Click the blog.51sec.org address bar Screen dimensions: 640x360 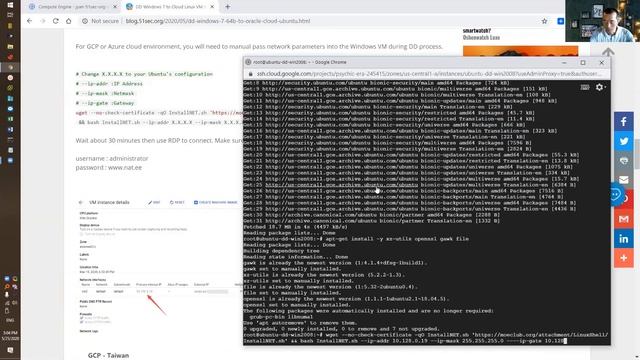(x=218, y=21)
